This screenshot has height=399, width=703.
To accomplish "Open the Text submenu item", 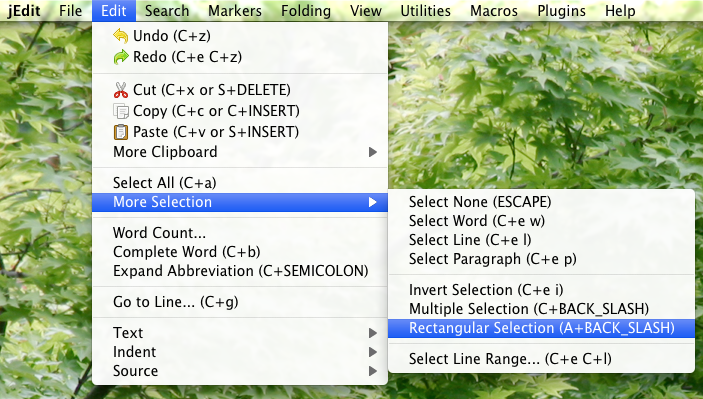I will (x=240, y=333).
